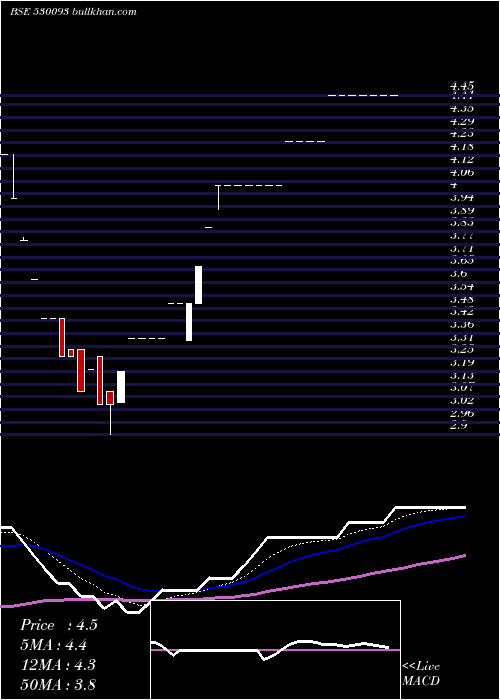Select the 3.42 price axis label

462,312
